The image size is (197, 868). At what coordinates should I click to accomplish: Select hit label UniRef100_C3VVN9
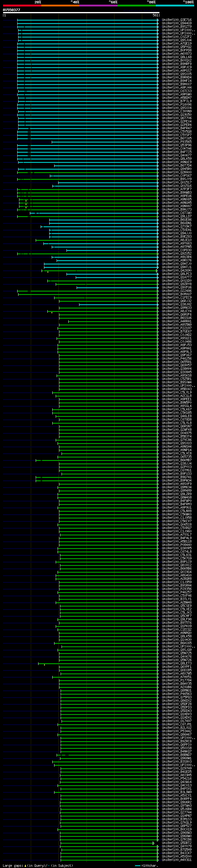tap(177, 111)
